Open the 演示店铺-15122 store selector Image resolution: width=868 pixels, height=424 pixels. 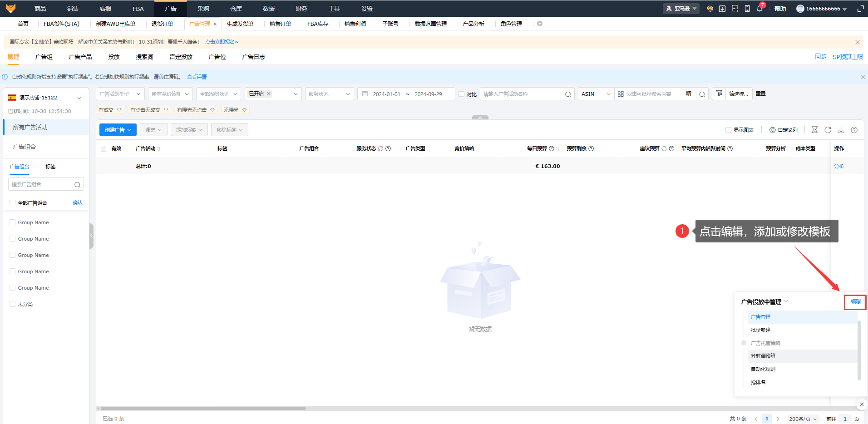[45, 98]
